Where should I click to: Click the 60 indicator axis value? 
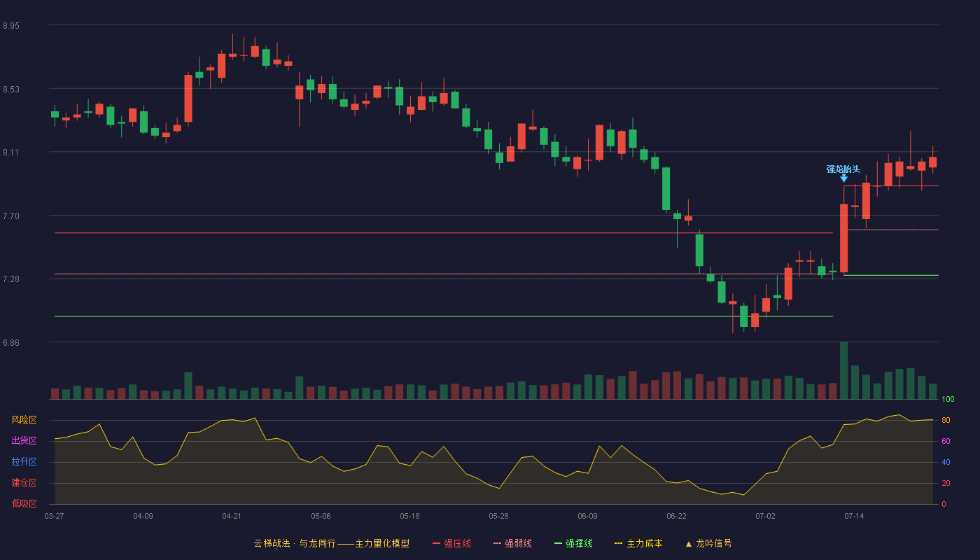[946, 441]
